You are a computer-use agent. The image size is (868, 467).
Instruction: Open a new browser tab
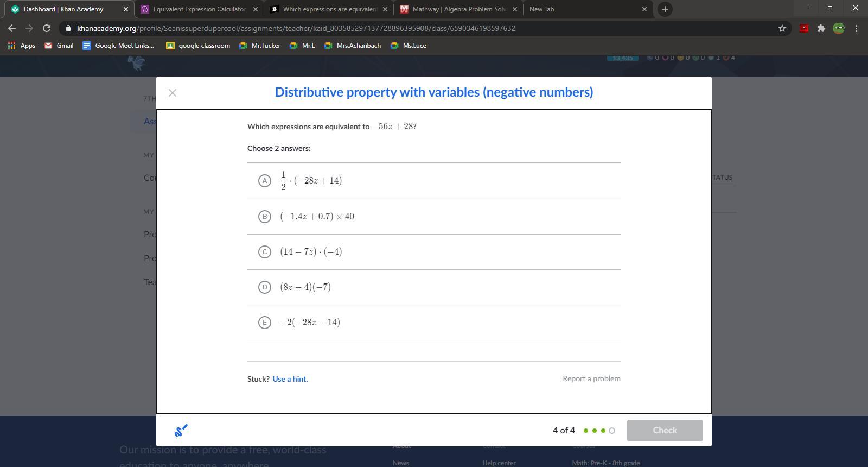[665, 9]
